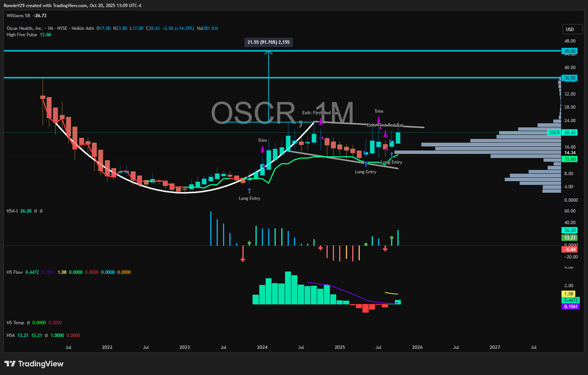Click the 28.00 price scale value
588x375 pixels.
569,107
